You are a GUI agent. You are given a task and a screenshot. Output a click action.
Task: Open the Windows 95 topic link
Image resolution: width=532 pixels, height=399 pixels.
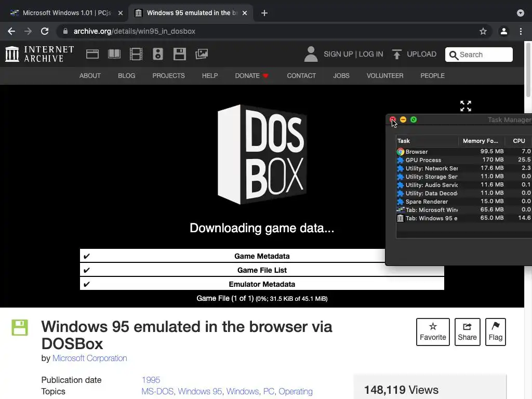(200, 392)
